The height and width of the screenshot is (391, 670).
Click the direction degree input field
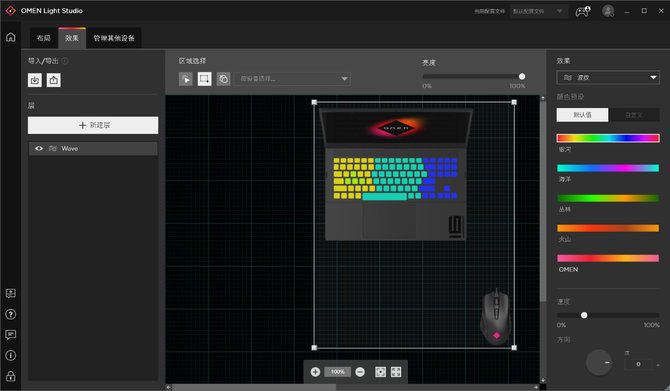(x=638, y=364)
